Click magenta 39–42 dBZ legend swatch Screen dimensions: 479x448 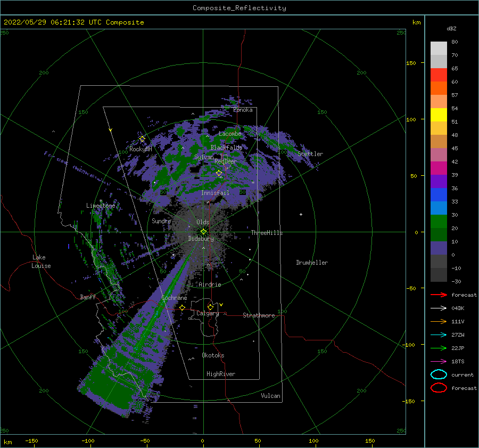(x=439, y=168)
